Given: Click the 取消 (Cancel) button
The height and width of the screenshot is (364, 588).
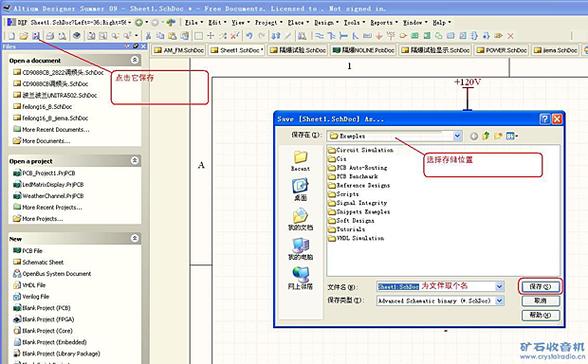Looking at the screenshot, I should (540, 301).
